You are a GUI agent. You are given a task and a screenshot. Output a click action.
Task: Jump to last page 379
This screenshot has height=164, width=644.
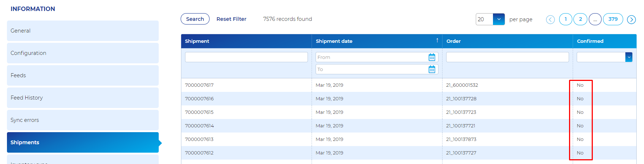point(613,19)
